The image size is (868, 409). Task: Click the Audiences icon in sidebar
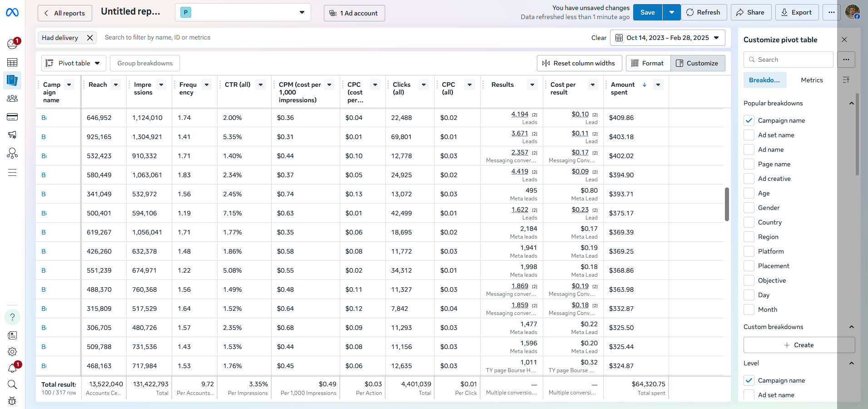(x=12, y=99)
